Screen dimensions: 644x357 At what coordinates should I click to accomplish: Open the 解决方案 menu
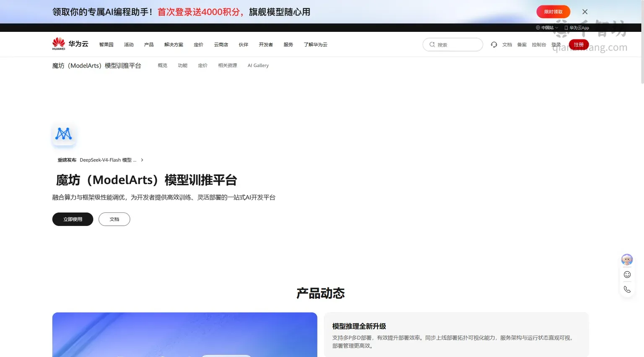(174, 44)
